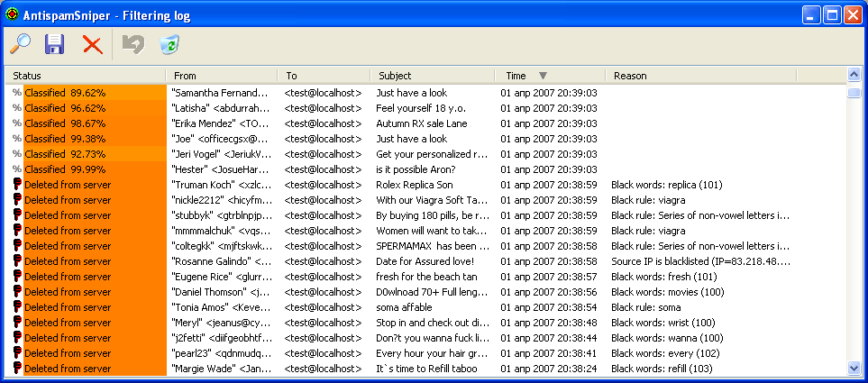Click the magnifier search icon in toolbar
868x383 pixels.
20,44
